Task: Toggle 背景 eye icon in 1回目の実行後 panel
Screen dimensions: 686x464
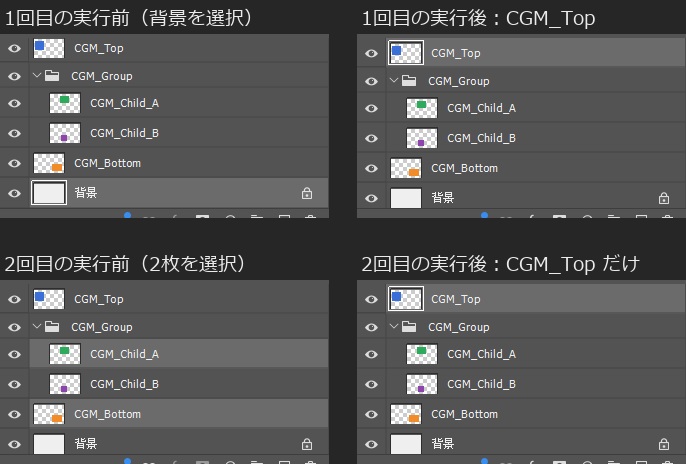Action: 371,199
